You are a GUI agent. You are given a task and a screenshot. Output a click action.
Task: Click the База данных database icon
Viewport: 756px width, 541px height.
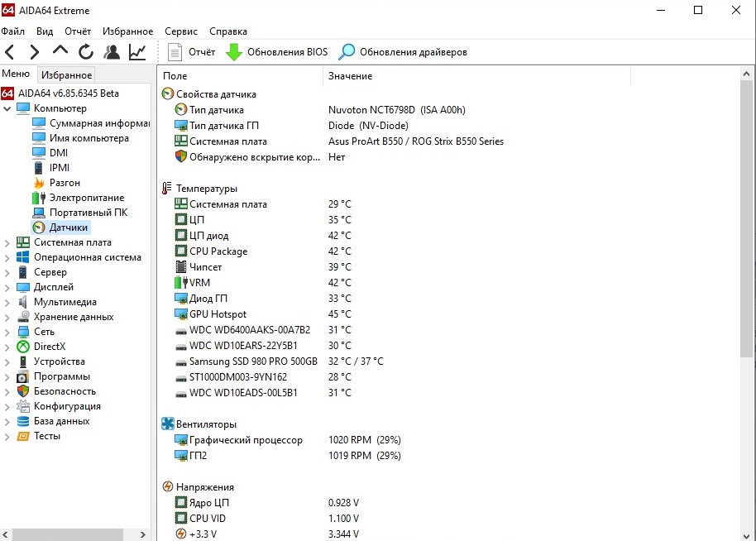pyautogui.click(x=22, y=421)
